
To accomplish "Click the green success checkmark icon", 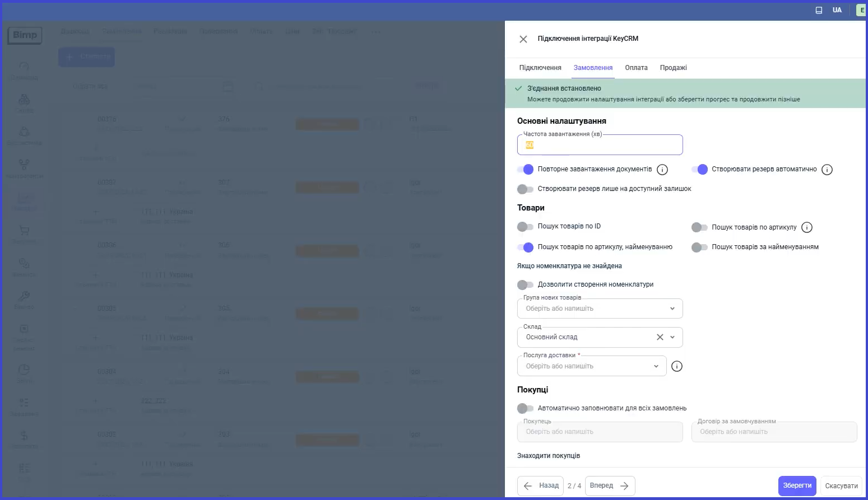I will pos(519,88).
